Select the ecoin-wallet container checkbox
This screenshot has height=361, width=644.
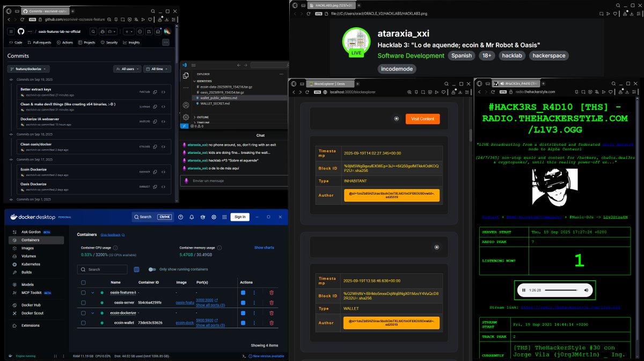[83, 323]
